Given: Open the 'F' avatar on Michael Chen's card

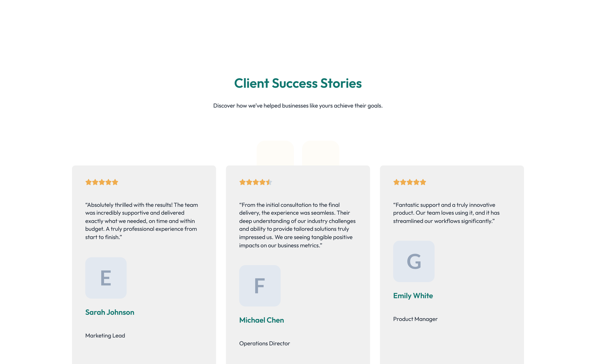Looking at the screenshot, I should click(260, 285).
